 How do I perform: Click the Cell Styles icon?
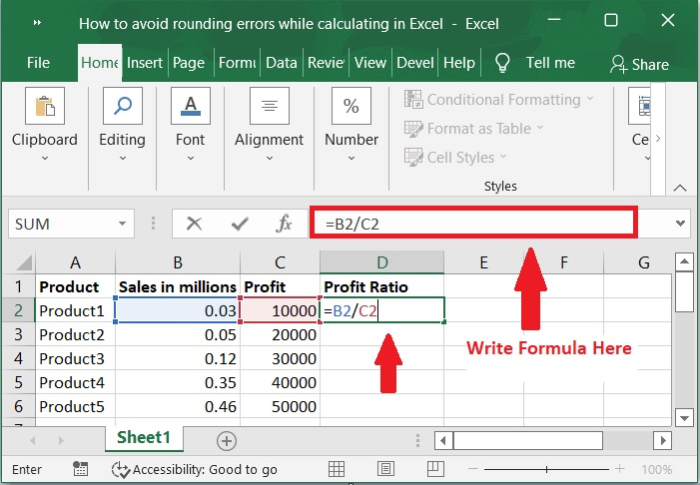pyautogui.click(x=413, y=157)
